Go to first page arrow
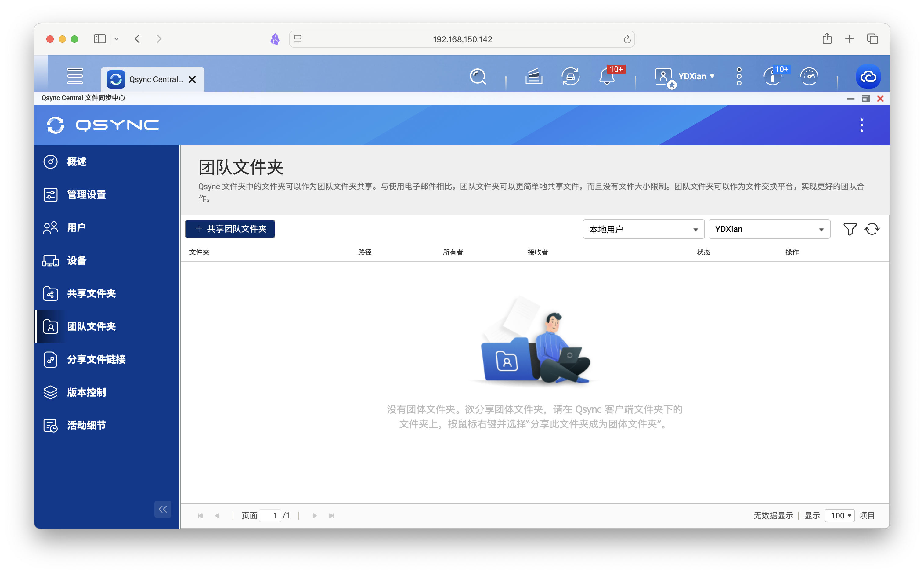The height and width of the screenshot is (574, 924). 200,516
